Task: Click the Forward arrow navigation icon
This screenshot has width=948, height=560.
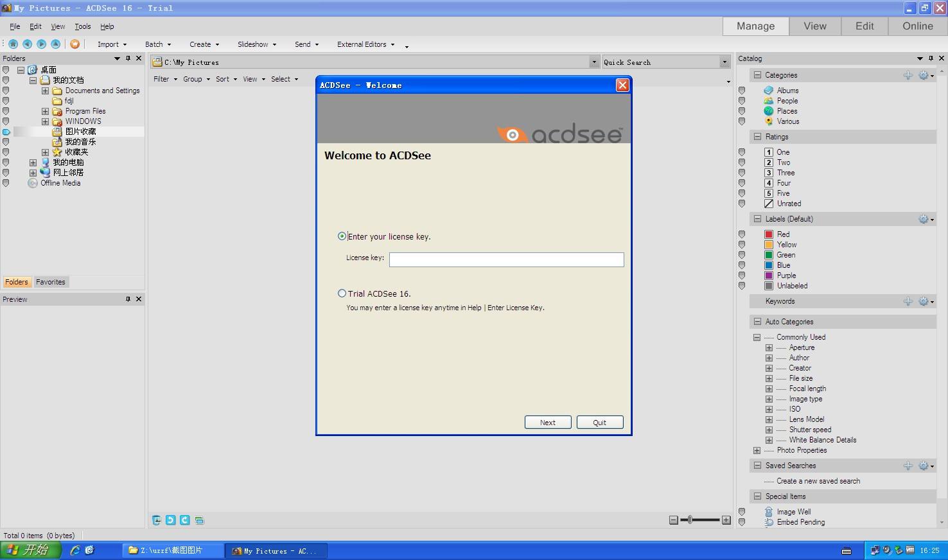Action: point(41,44)
